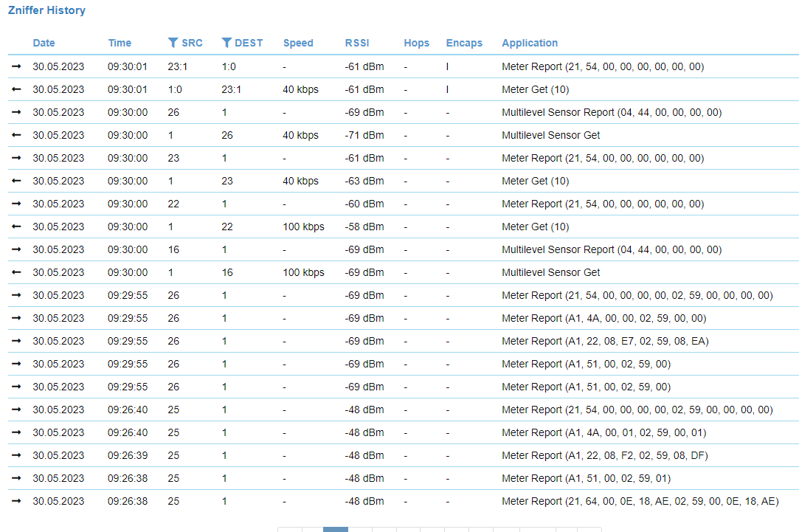Click the left arrow on the Multilevel Sensor Get row to node 16
The height and width of the screenshot is (532, 799).
coord(16,272)
